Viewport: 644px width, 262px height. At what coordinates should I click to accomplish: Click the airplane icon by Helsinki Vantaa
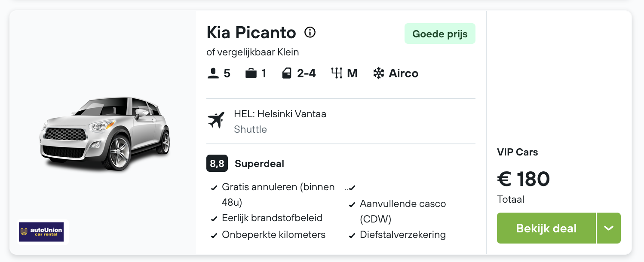click(x=216, y=120)
